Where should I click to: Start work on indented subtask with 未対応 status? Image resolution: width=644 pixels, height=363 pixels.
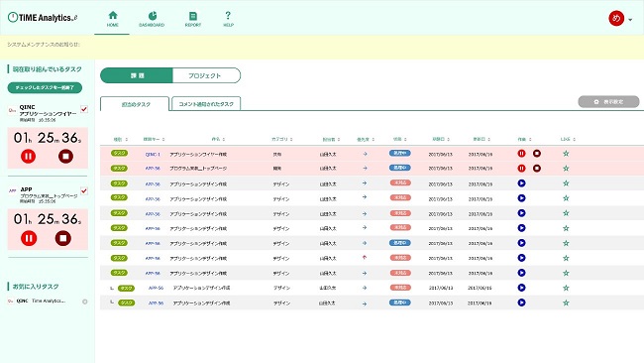tap(521, 288)
